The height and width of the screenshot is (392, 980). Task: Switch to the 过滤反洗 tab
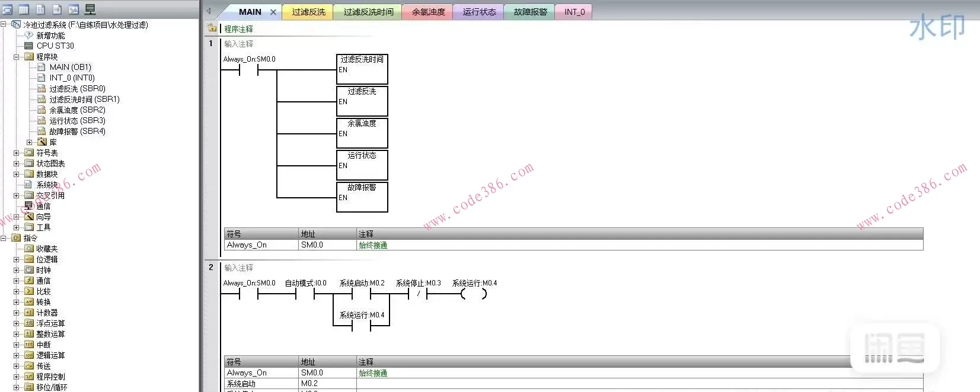308,12
